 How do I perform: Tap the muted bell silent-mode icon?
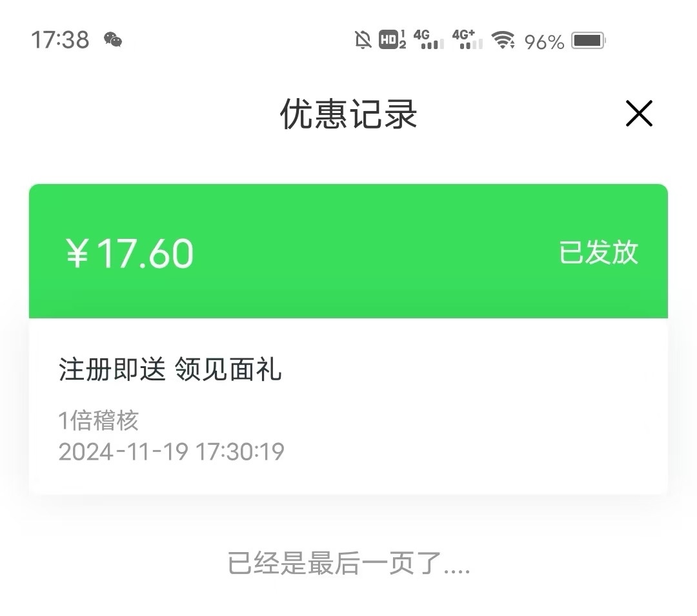[x=363, y=40]
